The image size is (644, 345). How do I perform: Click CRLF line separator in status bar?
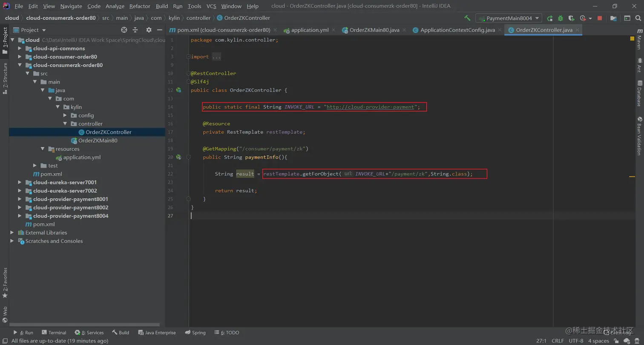tap(558, 341)
